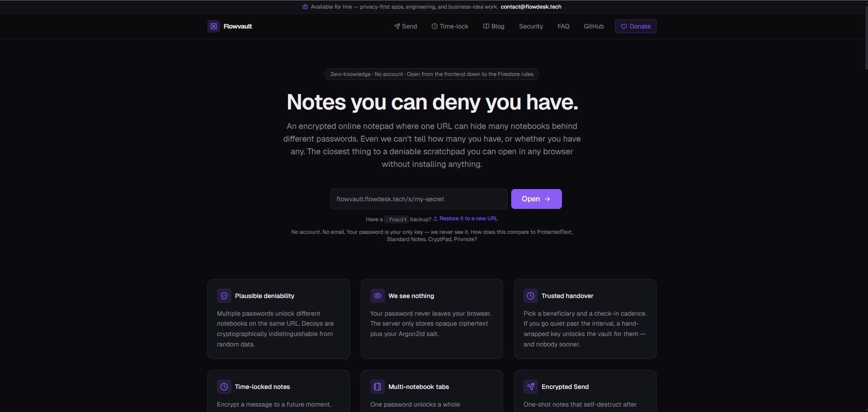Click Restore it to a new URL
Screen dimensions: 868x412
click(x=469, y=218)
